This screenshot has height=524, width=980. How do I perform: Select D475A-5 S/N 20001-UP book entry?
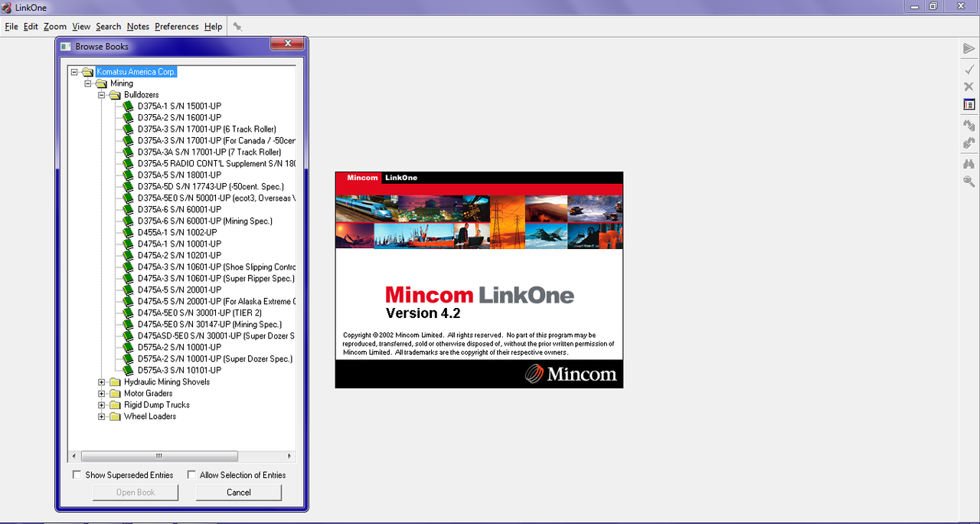click(x=179, y=290)
